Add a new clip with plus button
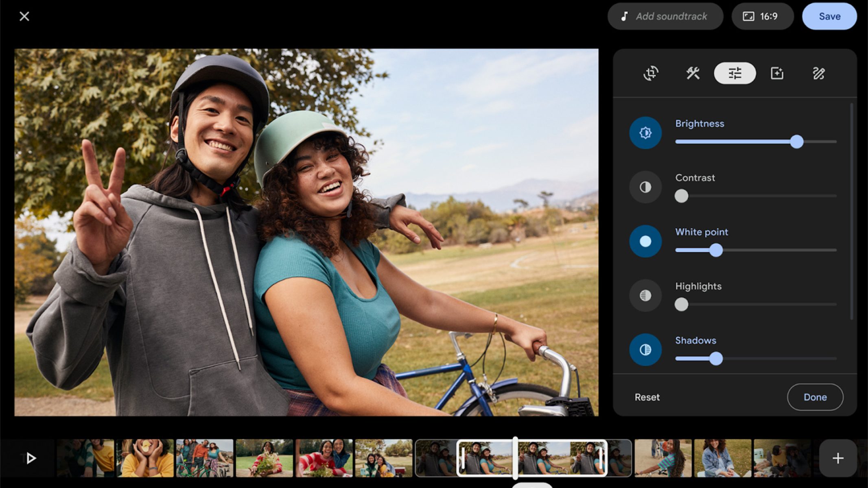 coord(837,458)
